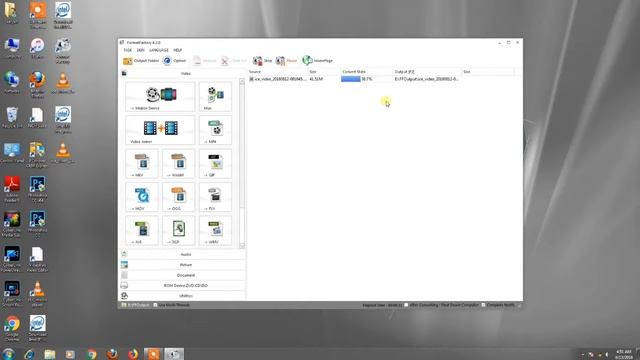This screenshot has width=640, height=360.
Task: Stop the current conversion task
Action: [x=262, y=61]
